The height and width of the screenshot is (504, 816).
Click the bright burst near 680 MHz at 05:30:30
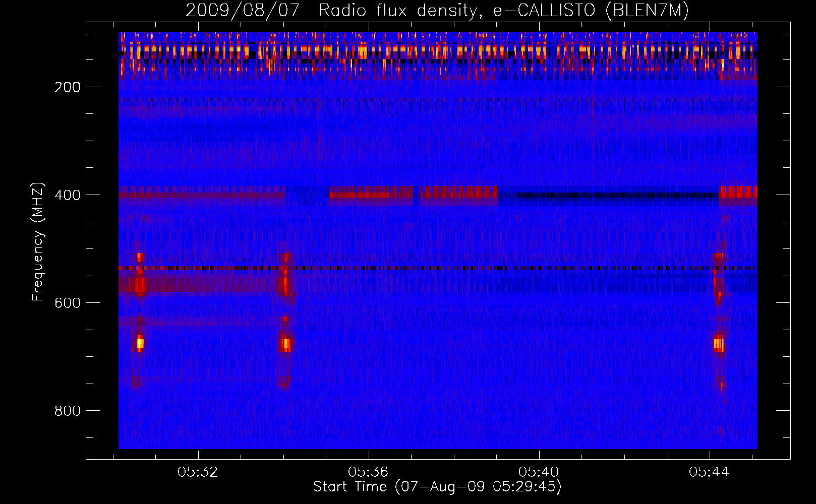pos(140,344)
